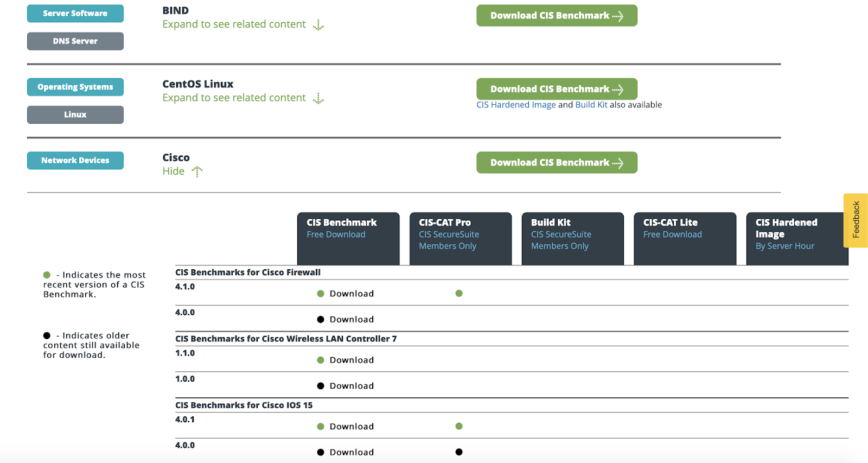This screenshot has width=868, height=463.
Task: Open the Feedback side tab
Action: 856,220
